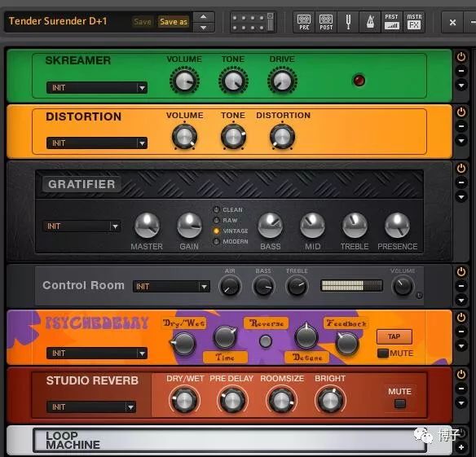Image resolution: width=476 pixels, height=457 pixels.
Task: Minimize the Psychedelay module
Action: pyautogui.click(x=461, y=332)
